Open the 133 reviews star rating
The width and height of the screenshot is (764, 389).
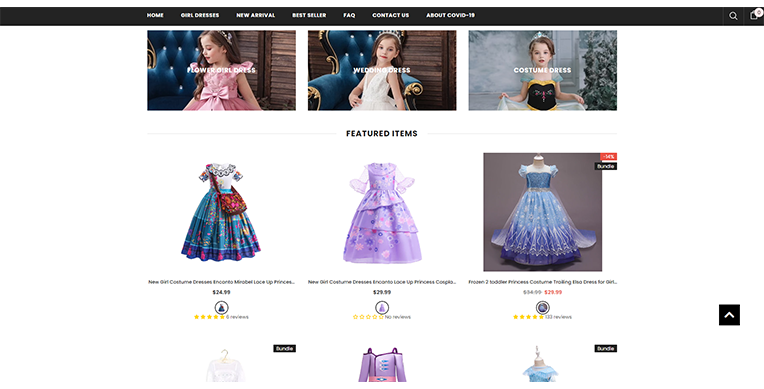542,317
